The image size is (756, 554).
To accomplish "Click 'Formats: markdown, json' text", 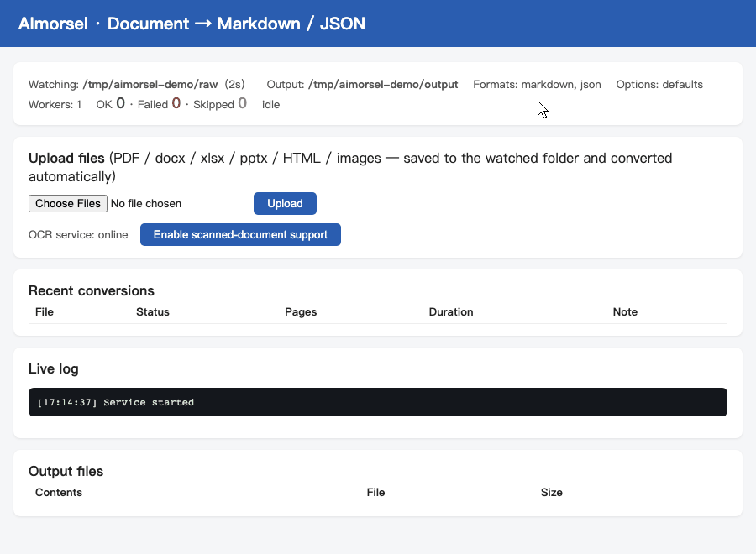I will coord(537,85).
